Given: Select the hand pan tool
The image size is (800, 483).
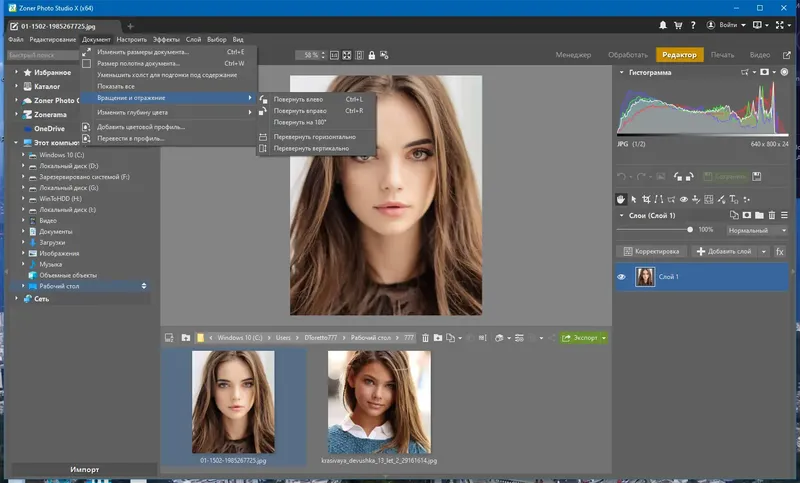Looking at the screenshot, I should pyautogui.click(x=621, y=200).
